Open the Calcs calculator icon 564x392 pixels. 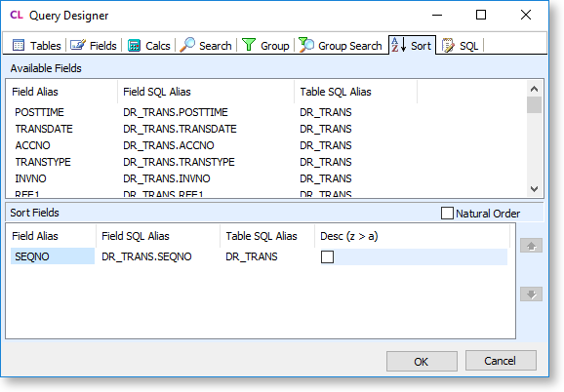pyautogui.click(x=134, y=46)
